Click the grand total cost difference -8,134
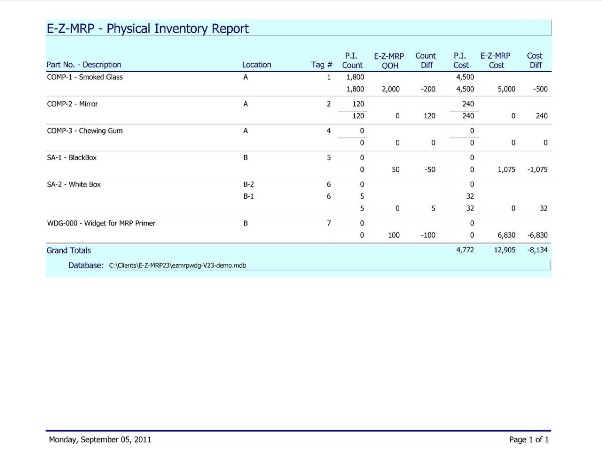This screenshot has height=466, width=602. 535,248
